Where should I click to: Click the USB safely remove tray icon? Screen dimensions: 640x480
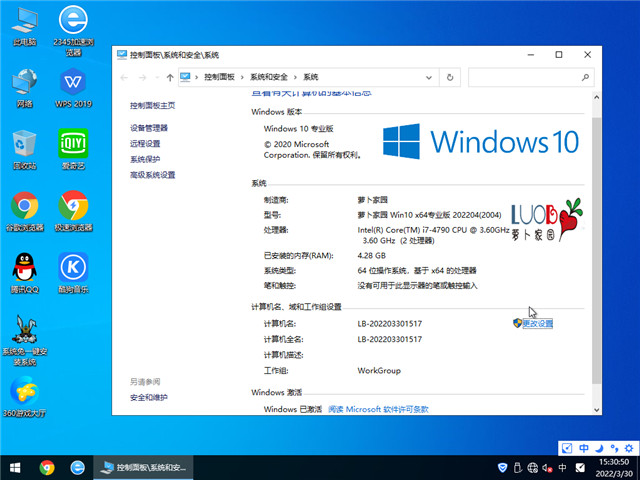click(518, 468)
